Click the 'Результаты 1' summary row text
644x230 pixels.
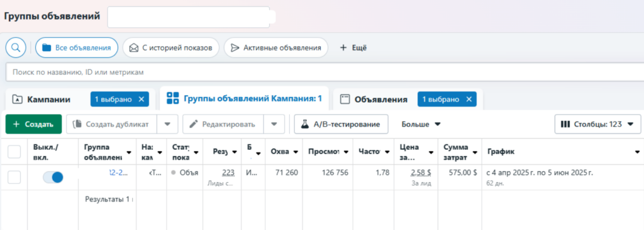click(109, 200)
